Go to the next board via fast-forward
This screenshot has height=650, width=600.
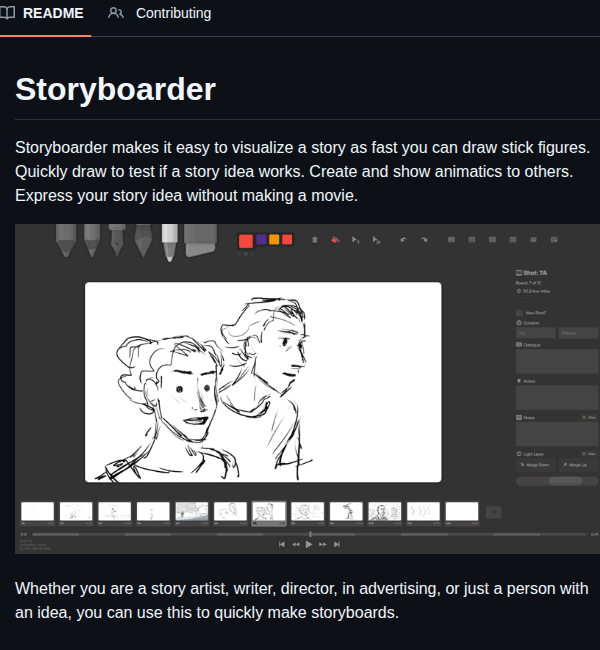323,544
